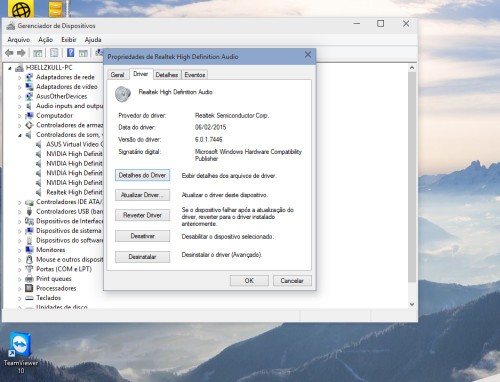The height and width of the screenshot is (382, 500).
Task: Close the Realtek Properties dialog
Action: point(308,54)
